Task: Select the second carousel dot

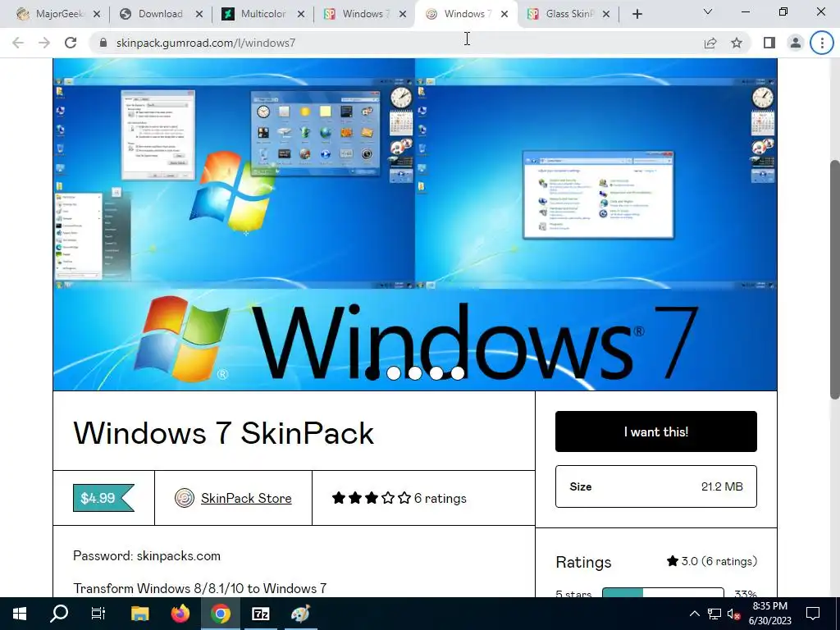Action: (393, 373)
